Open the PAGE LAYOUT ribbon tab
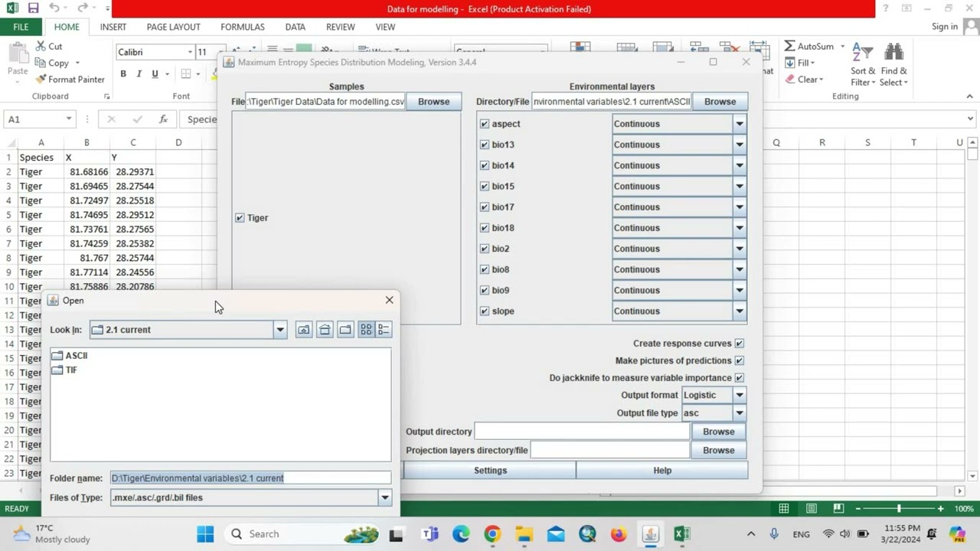 (x=173, y=27)
